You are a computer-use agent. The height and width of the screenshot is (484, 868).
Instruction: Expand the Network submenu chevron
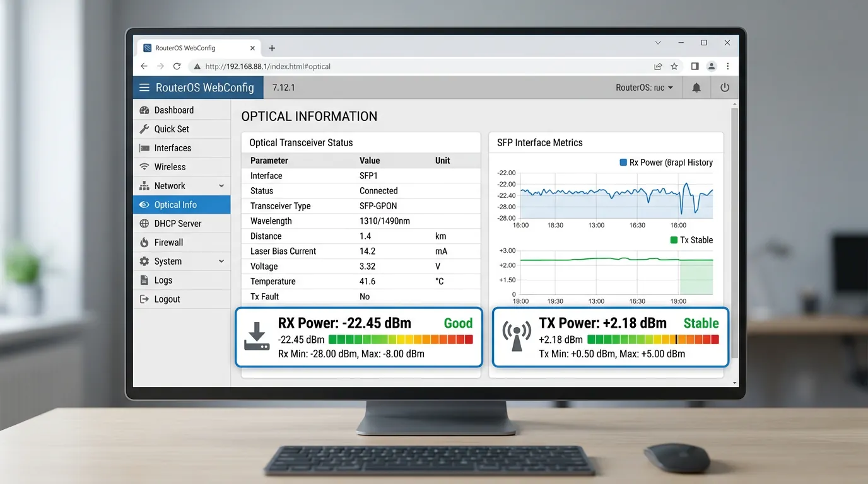tap(221, 186)
